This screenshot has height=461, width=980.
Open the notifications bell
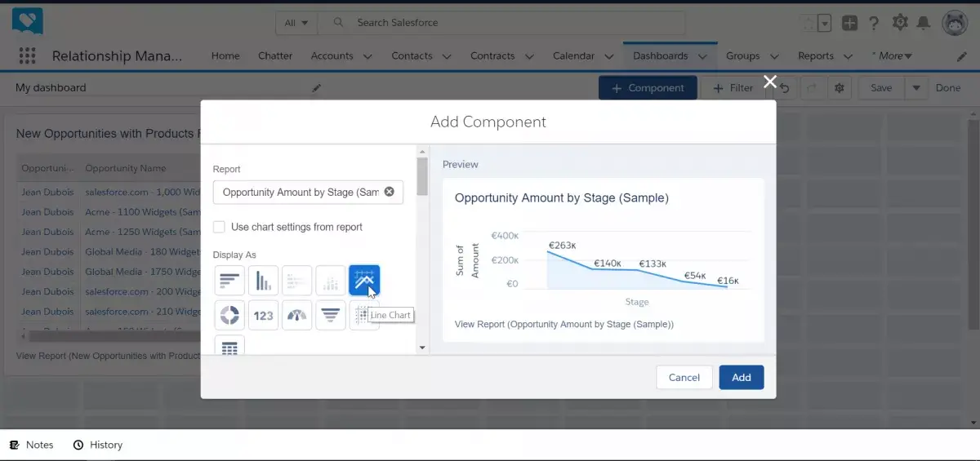point(924,23)
